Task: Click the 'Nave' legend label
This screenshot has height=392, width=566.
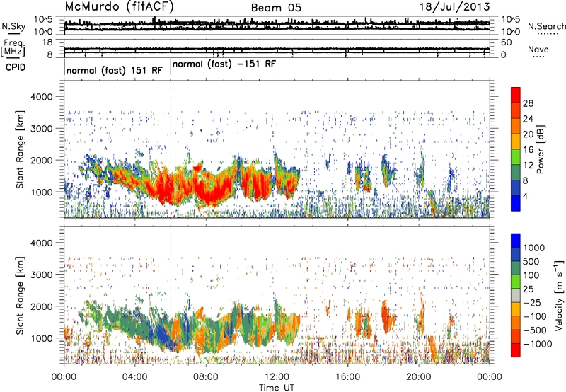Action: [538, 49]
